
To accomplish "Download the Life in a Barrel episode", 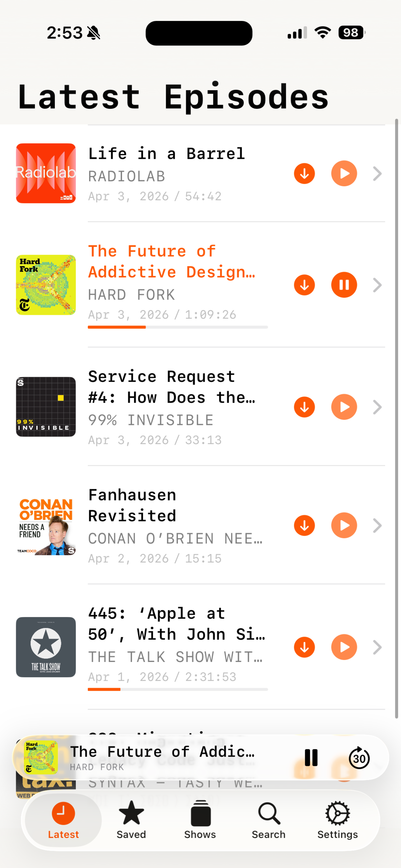I will (304, 173).
